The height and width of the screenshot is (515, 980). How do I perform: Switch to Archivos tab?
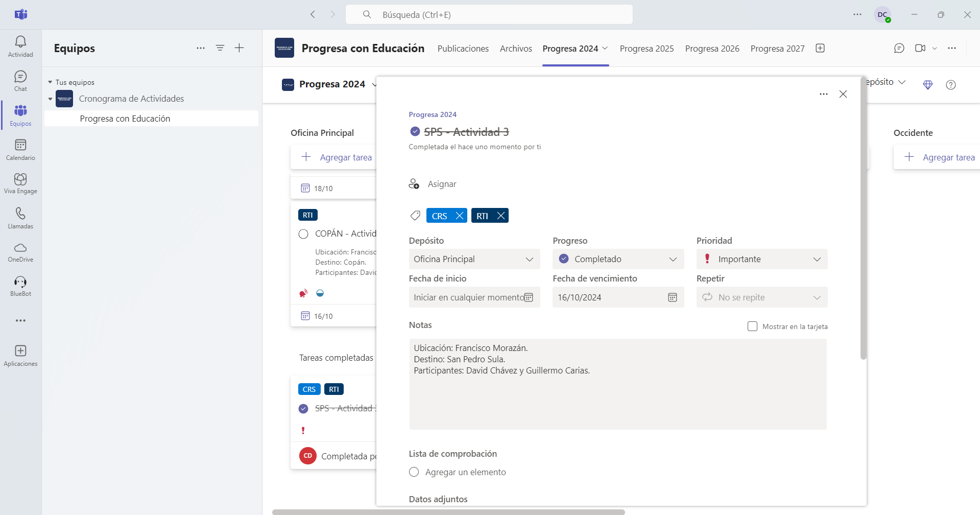pyautogui.click(x=516, y=49)
